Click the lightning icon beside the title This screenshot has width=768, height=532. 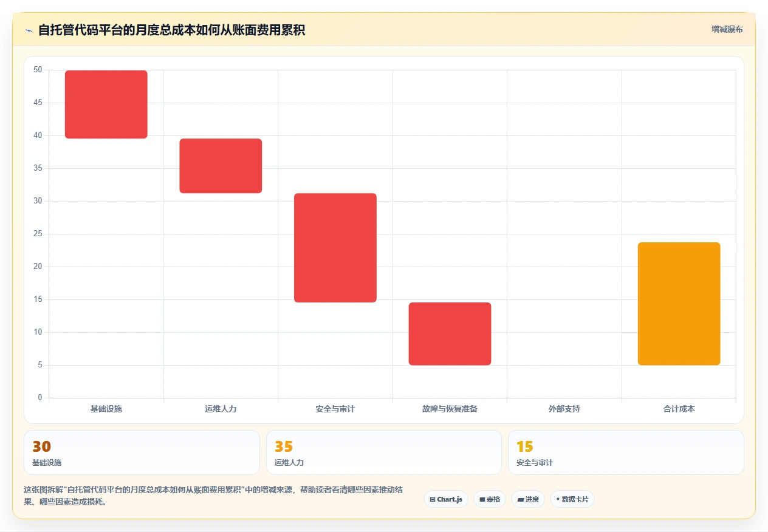pyautogui.click(x=29, y=30)
